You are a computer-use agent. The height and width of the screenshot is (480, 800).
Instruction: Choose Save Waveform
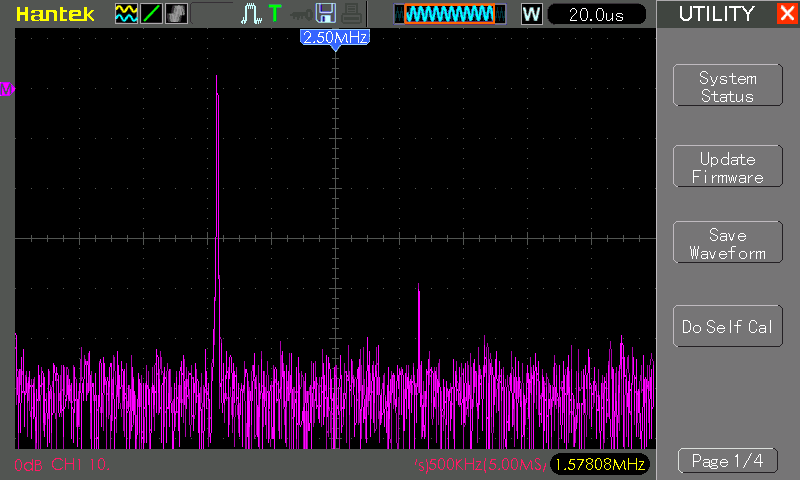pyautogui.click(x=727, y=244)
